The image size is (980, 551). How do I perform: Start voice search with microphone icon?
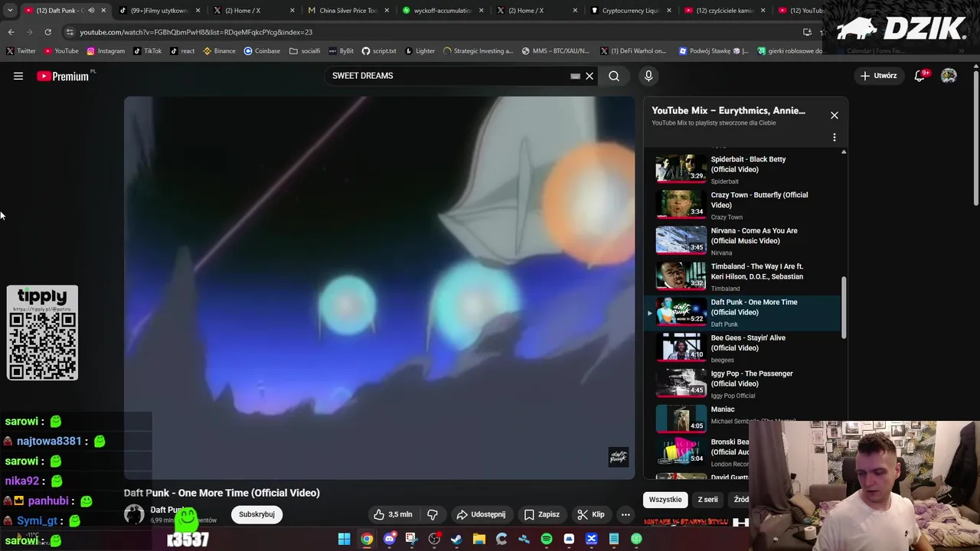(648, 76)
